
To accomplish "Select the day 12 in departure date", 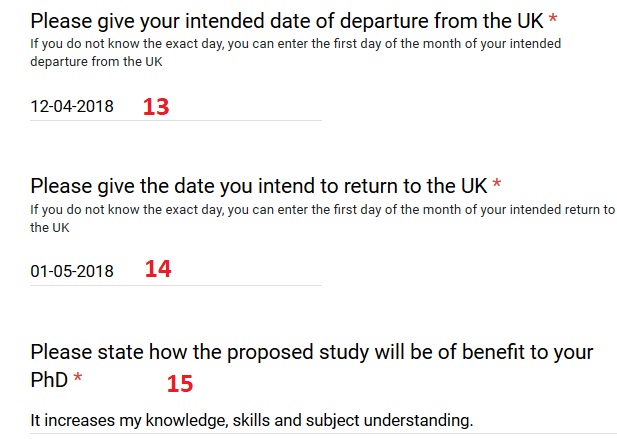I will click(x=39, y=107).
